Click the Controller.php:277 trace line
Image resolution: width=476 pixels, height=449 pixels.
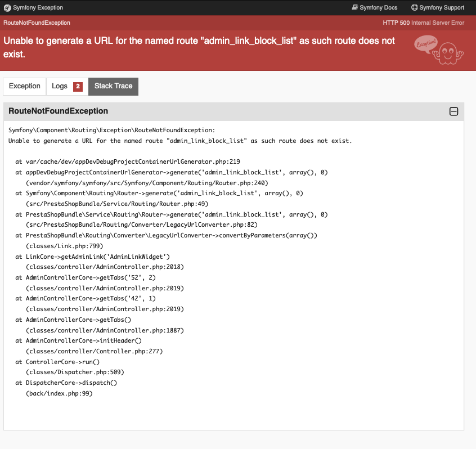(94, 351)
